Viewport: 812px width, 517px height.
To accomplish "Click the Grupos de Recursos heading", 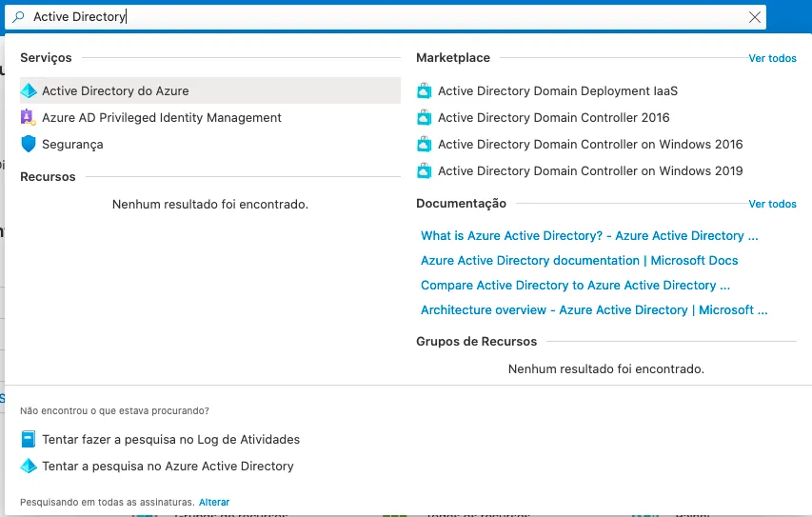I will tap(476, 342).
